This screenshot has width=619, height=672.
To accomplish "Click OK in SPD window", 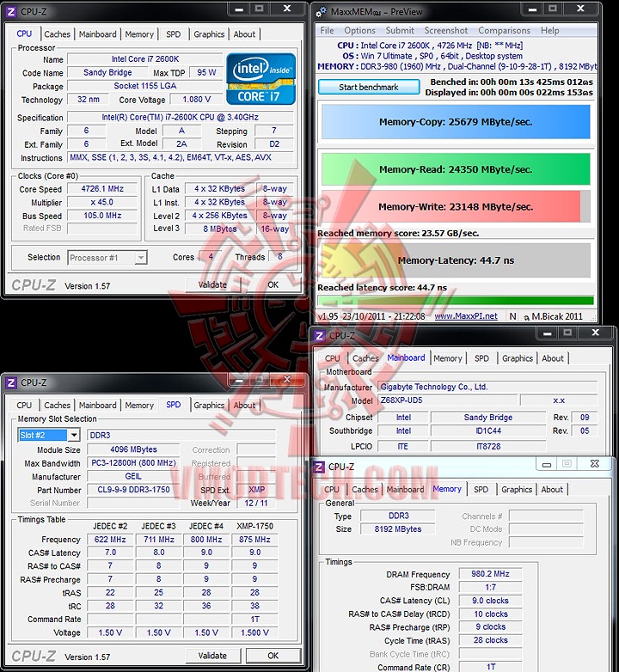I will [273, 656].
